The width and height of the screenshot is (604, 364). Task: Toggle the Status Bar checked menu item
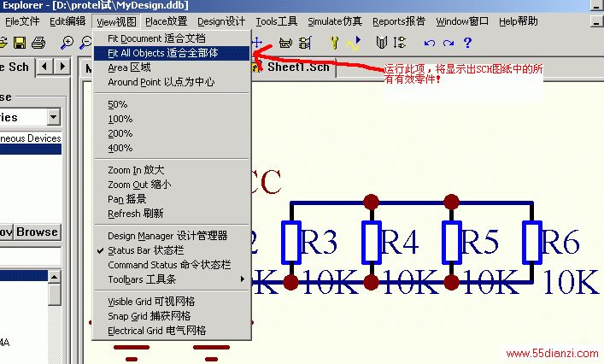(x=172, y=250)
